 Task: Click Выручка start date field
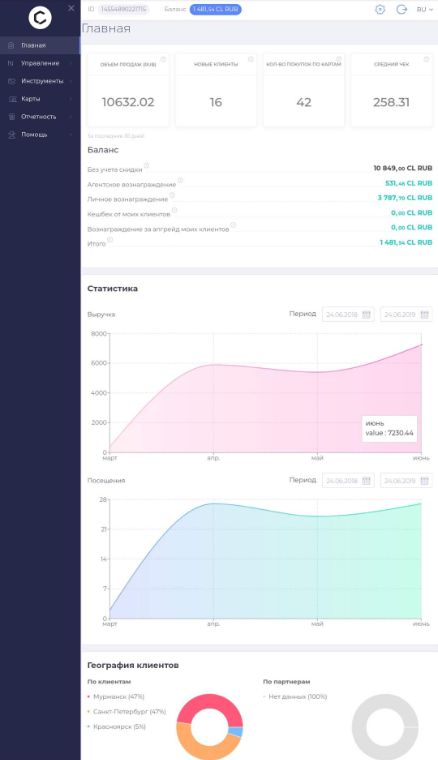pos(348,315)
